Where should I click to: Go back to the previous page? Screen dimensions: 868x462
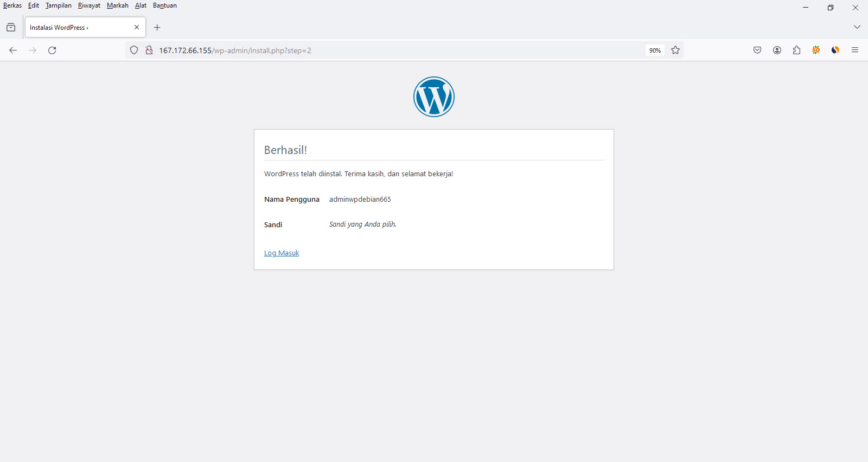pos(13,50)
